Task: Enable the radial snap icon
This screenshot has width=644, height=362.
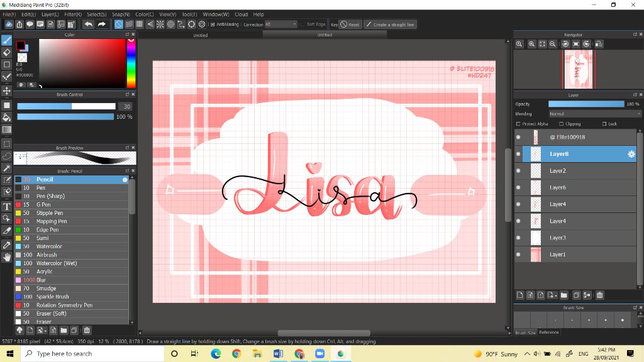Action: click(160, 25)
